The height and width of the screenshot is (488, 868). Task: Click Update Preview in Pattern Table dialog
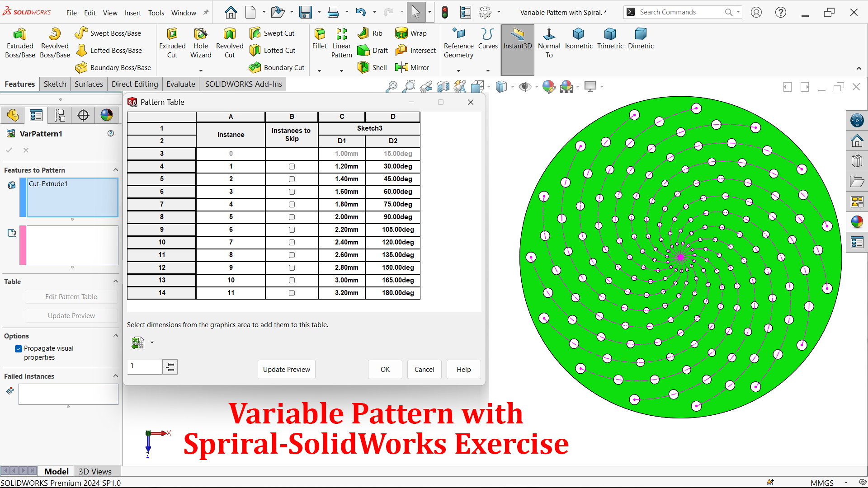[x=287, y=370]
